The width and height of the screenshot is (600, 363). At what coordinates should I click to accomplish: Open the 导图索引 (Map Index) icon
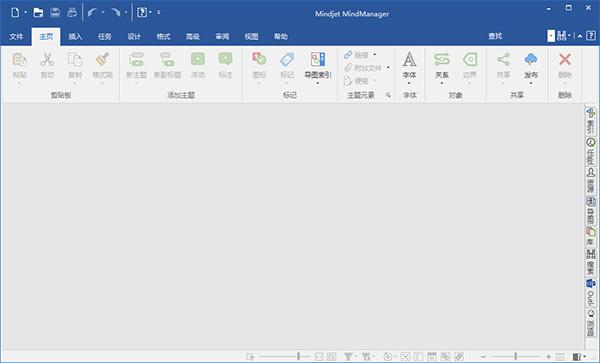[318, 59]
